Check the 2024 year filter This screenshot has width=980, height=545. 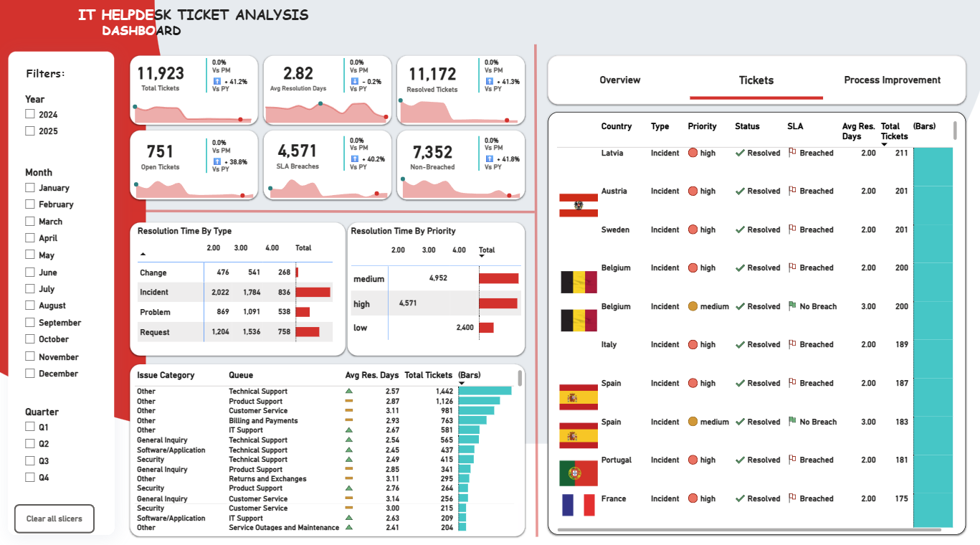click(x=30, y=114)
